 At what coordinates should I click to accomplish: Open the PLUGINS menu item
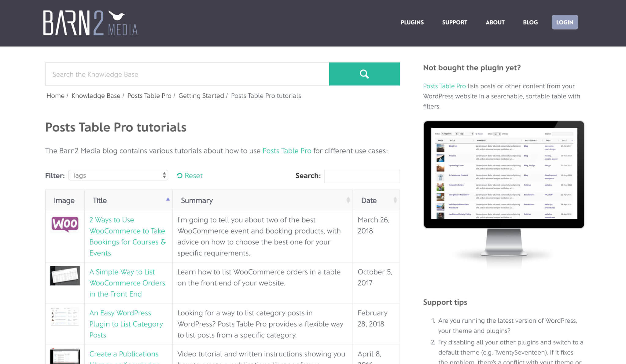(x=412, y=22)
